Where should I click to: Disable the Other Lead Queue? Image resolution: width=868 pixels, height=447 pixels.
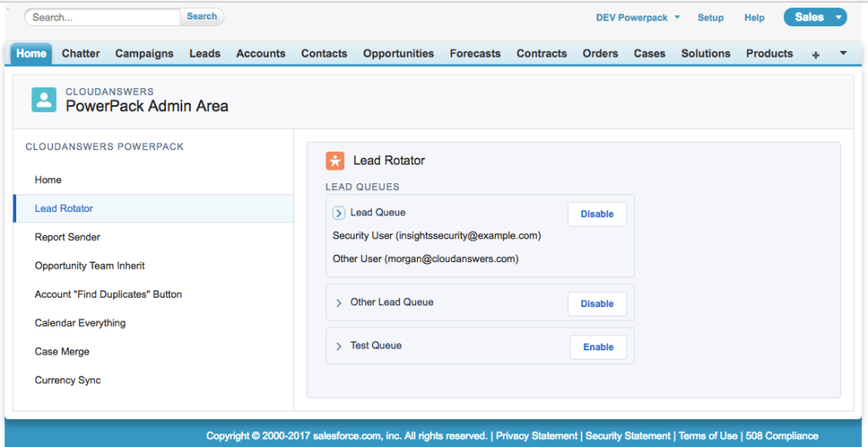597,304
